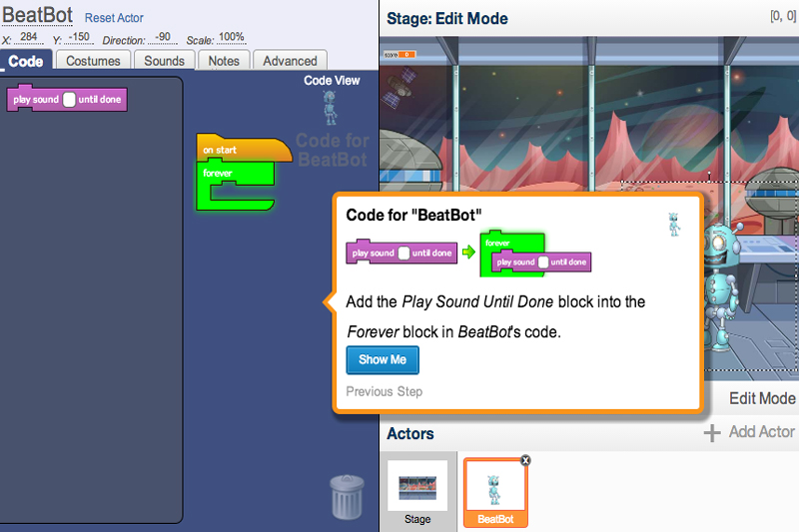Image resolution: width=799 pixels, height=532 pixels.
Task: Click the Scale field showing 100%
Action: (231, 38)
